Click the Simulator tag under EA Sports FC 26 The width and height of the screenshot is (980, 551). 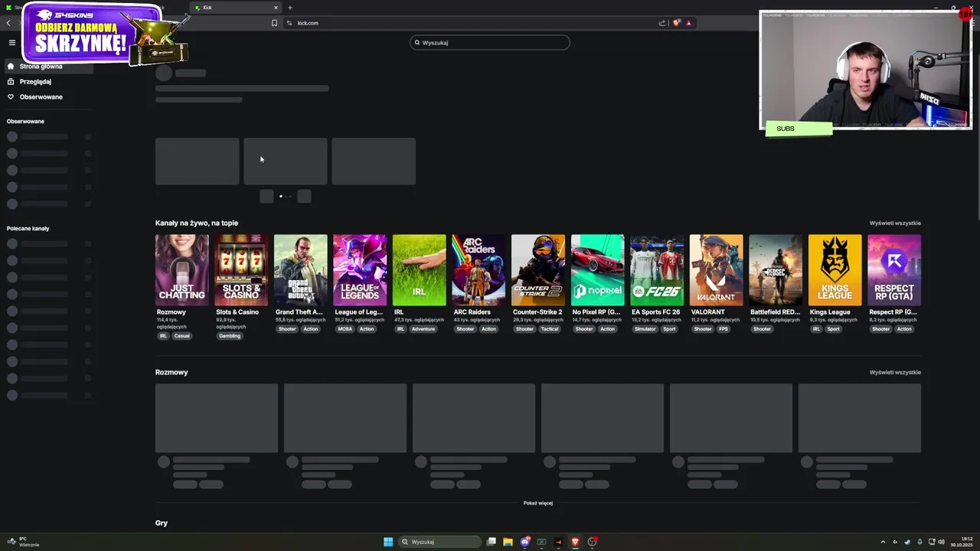point(645,329)
